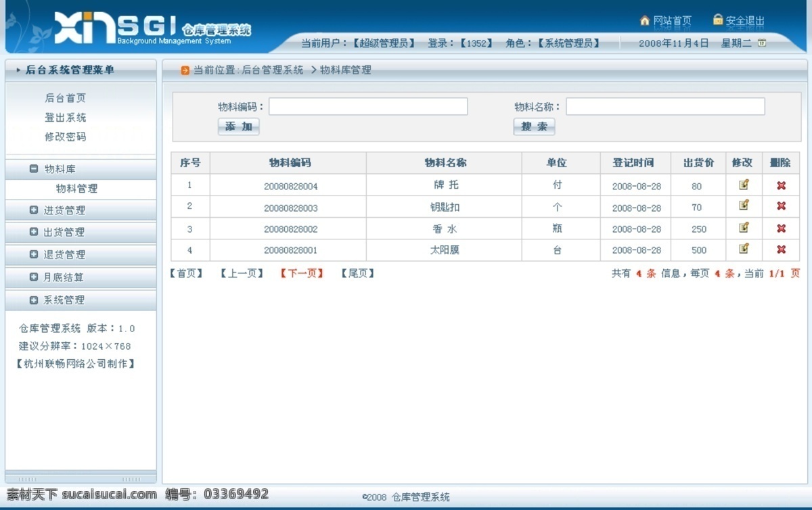
Task: Expand the 月底结算 menu section
Action: coord(34,277)
